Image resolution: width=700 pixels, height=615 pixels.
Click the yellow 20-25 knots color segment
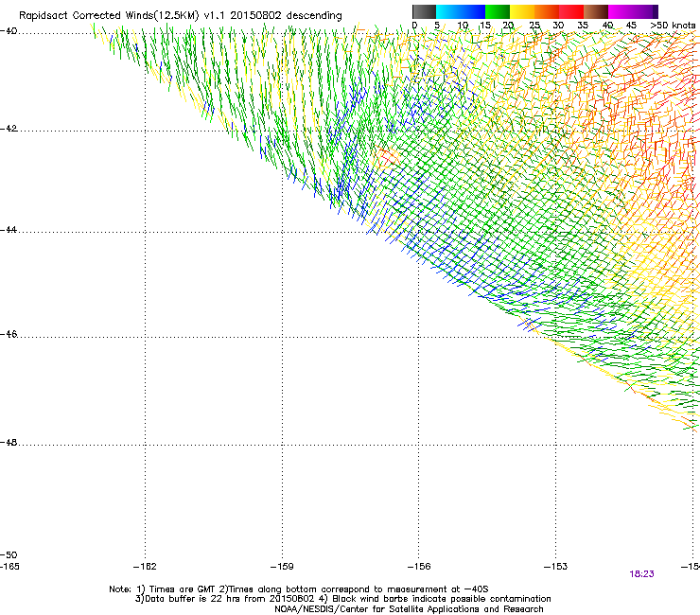point(522,11)
